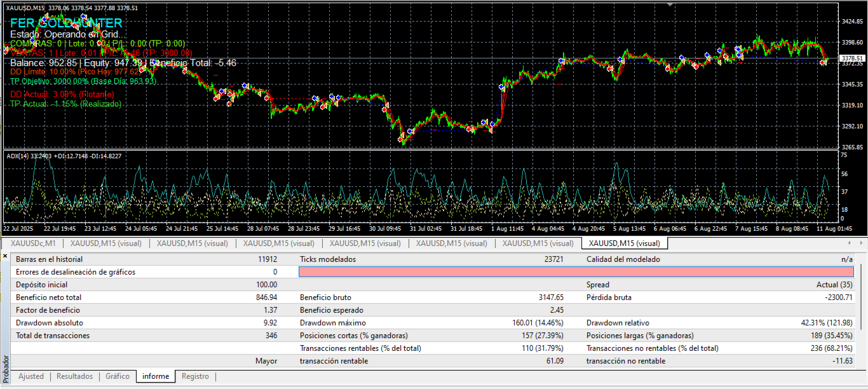Switch to the XAUUSDc,M1 chart tab

tap(32, 243)
